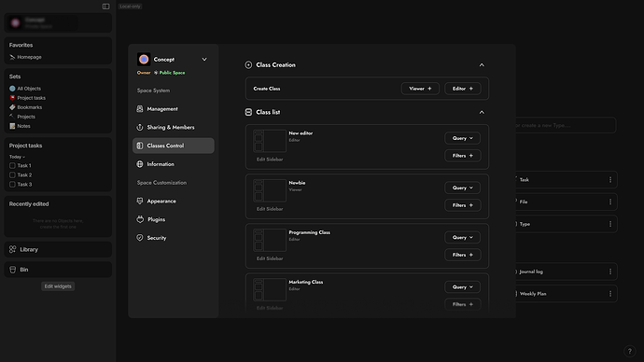Add Filters to New editor class
Screen dimensions: 644x362
(x=462, y=156)
